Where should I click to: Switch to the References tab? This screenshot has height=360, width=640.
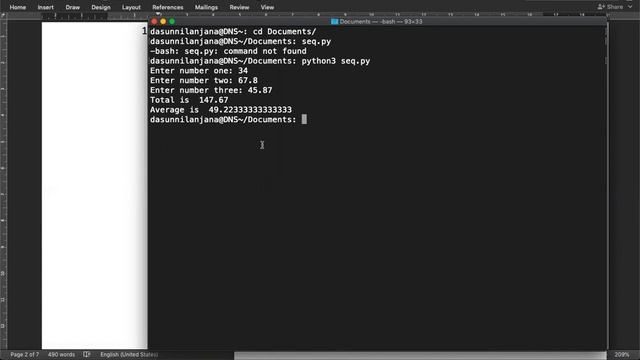coord(167,7)
